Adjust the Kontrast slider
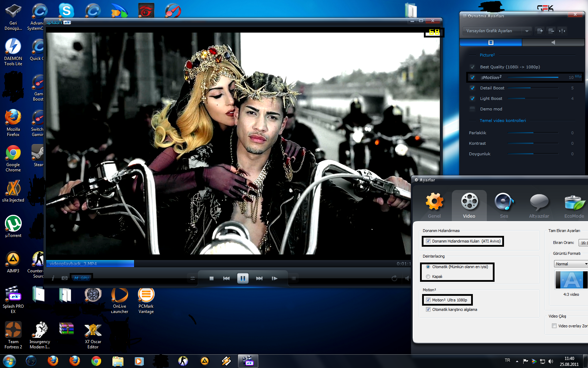Screen dimensions: 588x368 [x=533, y=143]
